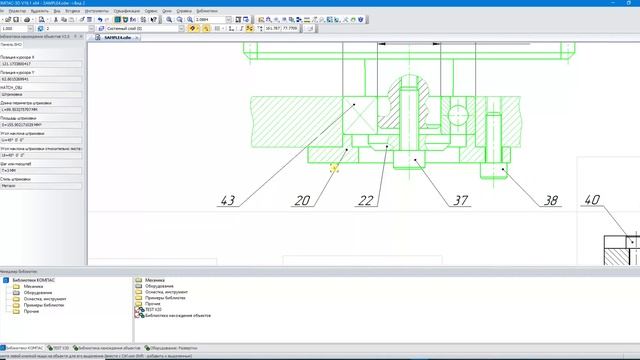Select Оснастка, инструмент in the library tree
Viewport: 640px width, 360px height.
tap(45, 299)
